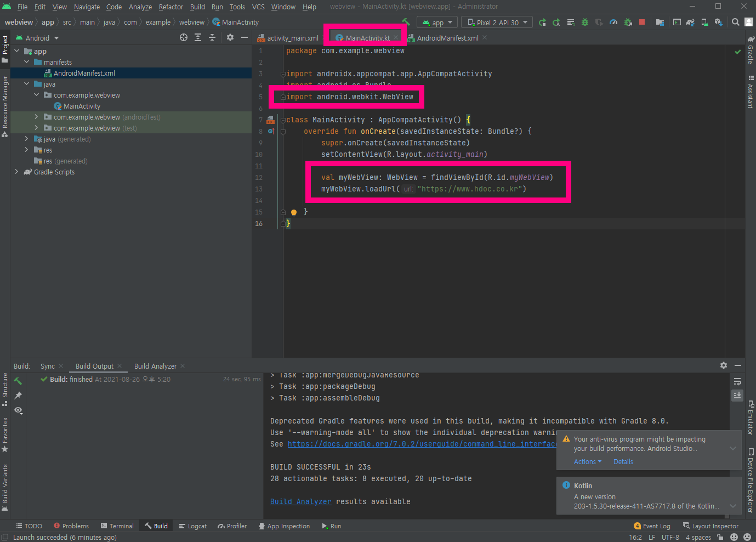Open the Logcat tool window
The image size is (756, 542).
(192, 526)
